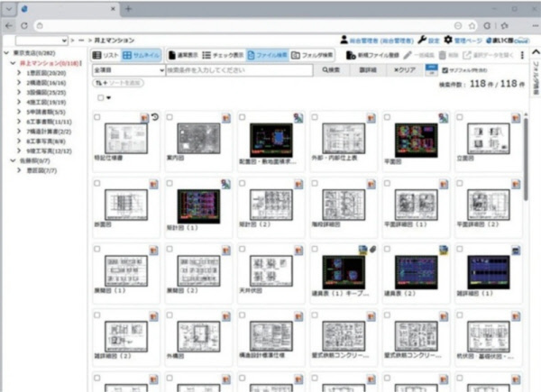The height and width of the screenshot is (392, 541).
Task: Open the vertical three-dot more menu
Action: (x=522, y=55)
